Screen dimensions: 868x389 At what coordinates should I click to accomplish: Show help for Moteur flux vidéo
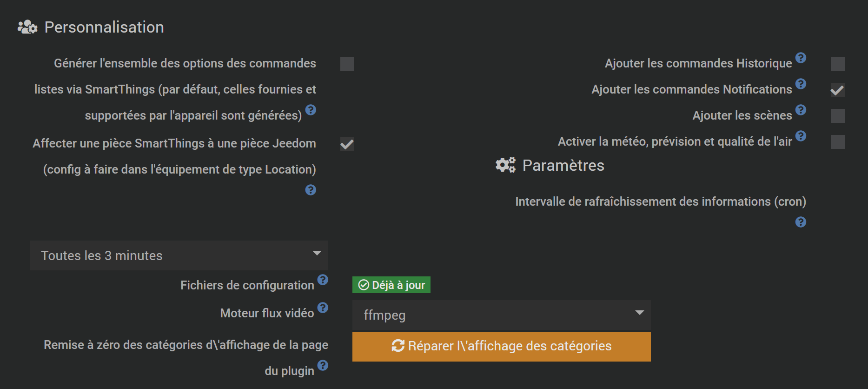click(x=323, y=308)
